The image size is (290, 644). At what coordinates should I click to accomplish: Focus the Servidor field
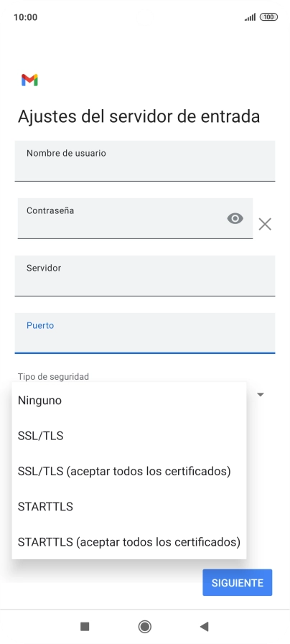(145, 276)
